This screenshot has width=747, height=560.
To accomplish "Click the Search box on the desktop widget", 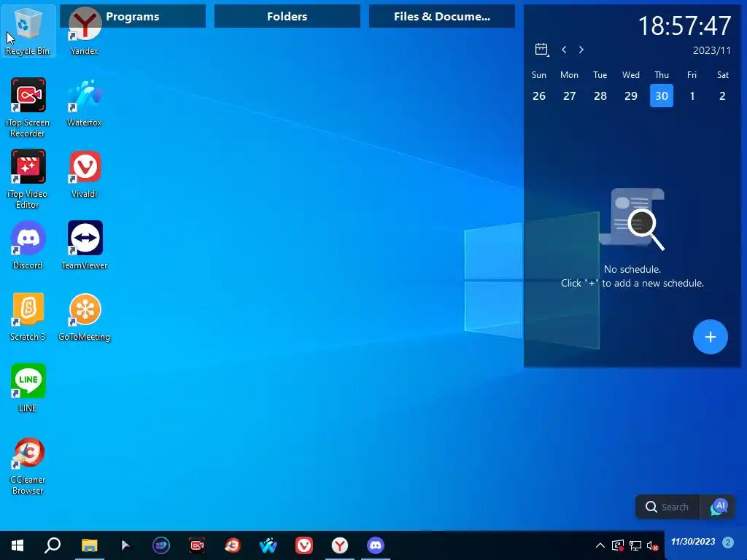I will 668,507.
